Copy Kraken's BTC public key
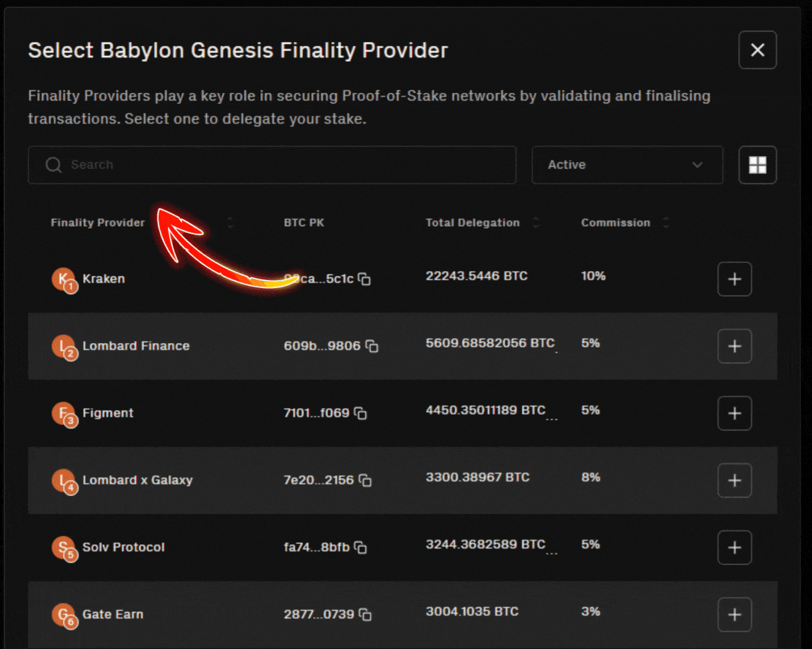The width and height of the screenshot is (812, 649). (x=365, y=279)
